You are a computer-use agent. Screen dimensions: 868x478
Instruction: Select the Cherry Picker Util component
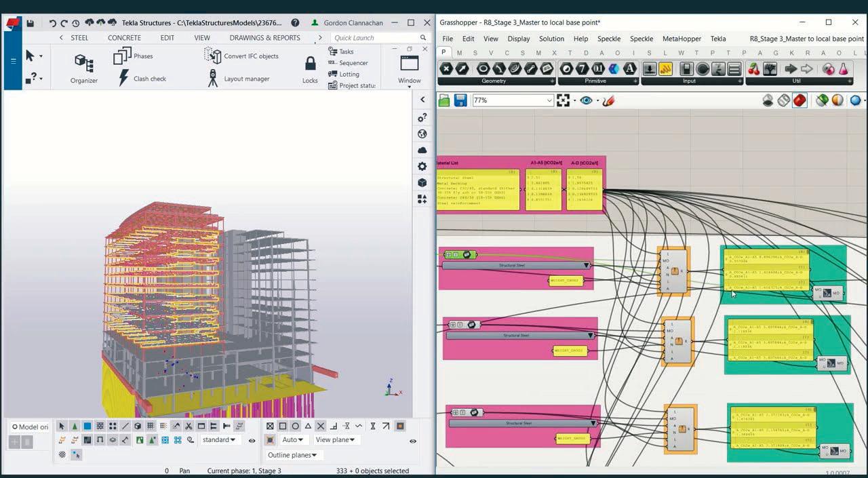point(753,68)
